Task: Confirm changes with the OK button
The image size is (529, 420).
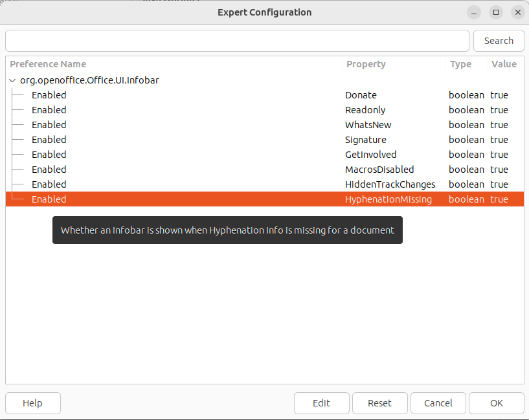Action: click(x=496, y=403)
